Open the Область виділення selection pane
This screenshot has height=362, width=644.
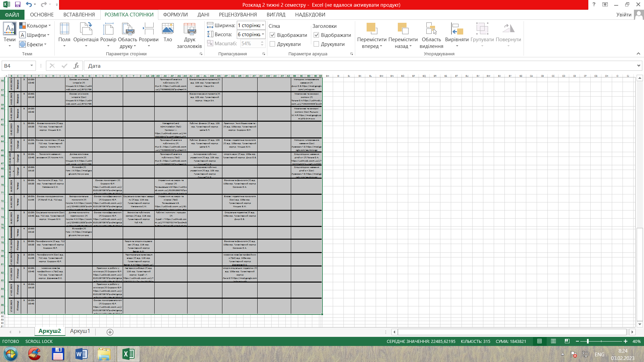tap(431, 35)
